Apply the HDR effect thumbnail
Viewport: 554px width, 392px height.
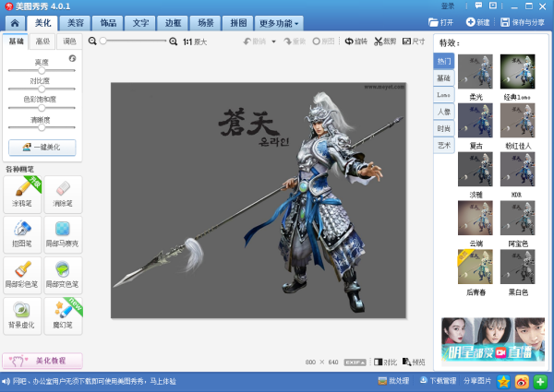[518, 169]
